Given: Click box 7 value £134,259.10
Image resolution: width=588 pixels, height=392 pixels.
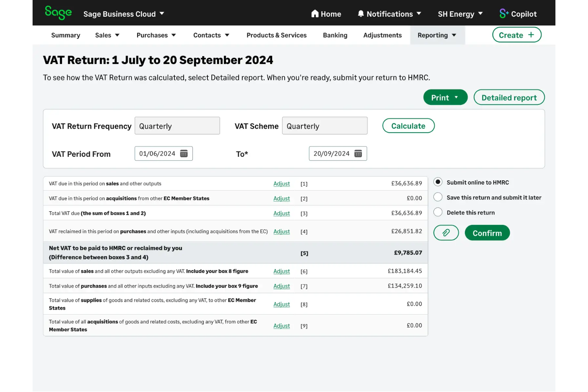Looking at the screenshot, I should (405, 286).
